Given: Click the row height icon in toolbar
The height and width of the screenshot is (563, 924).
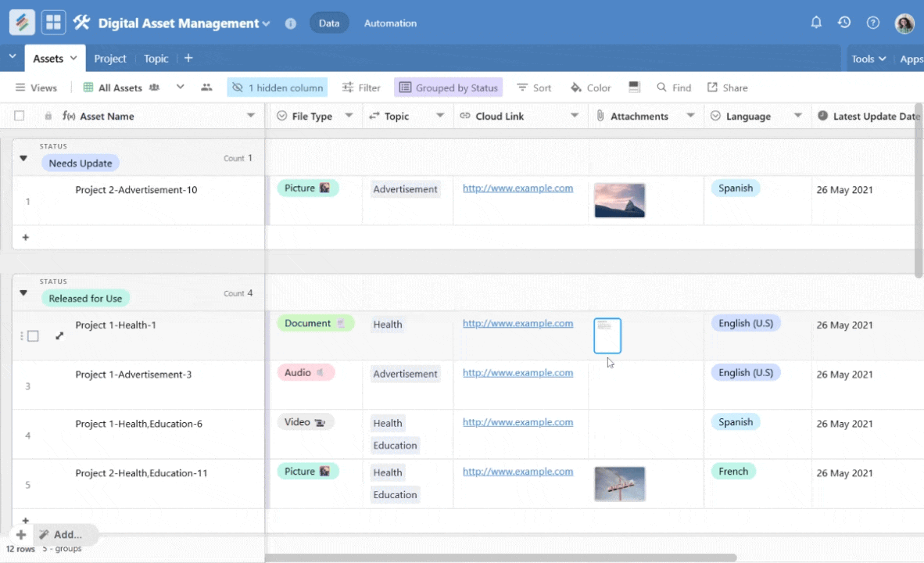Looking at the screenshot, I should coord(634,88).
